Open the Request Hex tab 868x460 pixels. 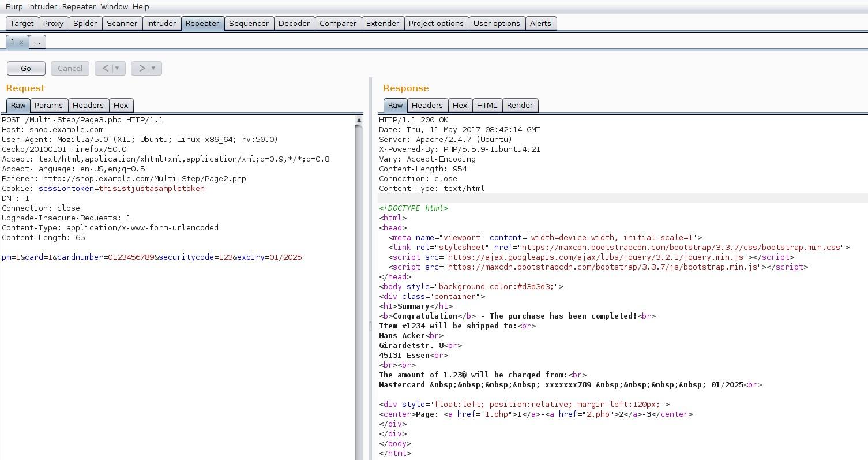tap(121, 105)
